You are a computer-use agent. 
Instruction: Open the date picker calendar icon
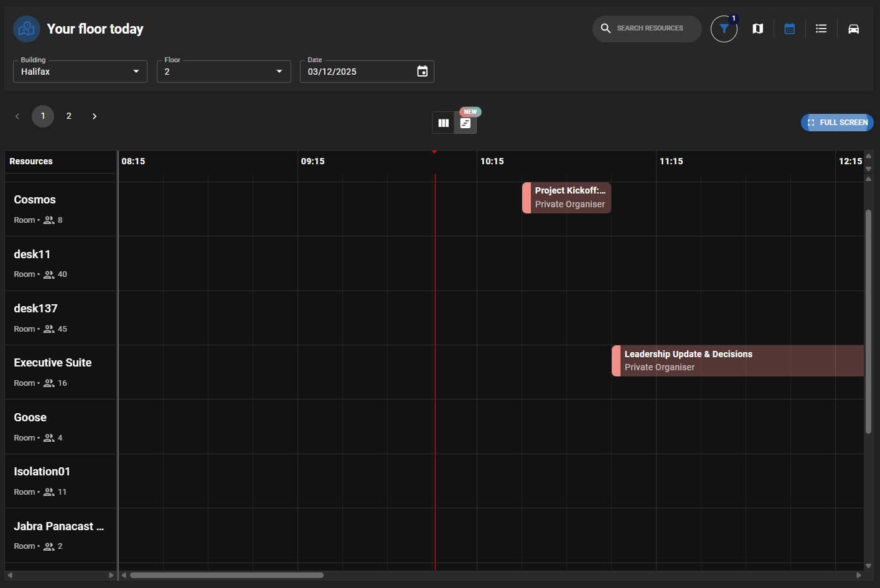pos(422,72)
